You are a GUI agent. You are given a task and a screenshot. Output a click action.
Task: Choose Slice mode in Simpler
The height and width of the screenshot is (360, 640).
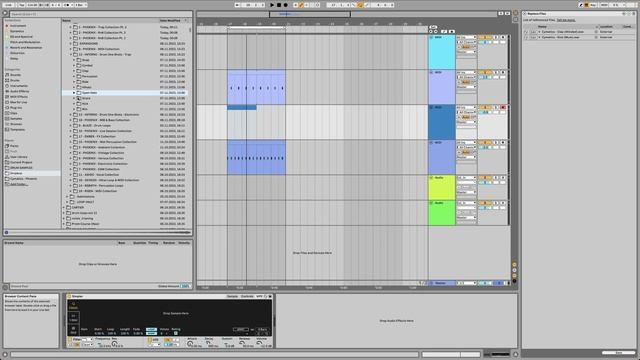click(x=73, y=330)
